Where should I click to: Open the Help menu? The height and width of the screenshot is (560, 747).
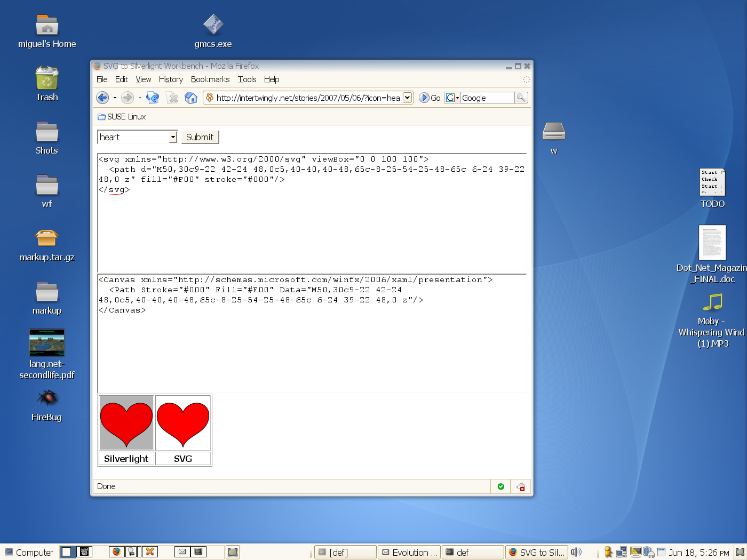click(272, 79)
